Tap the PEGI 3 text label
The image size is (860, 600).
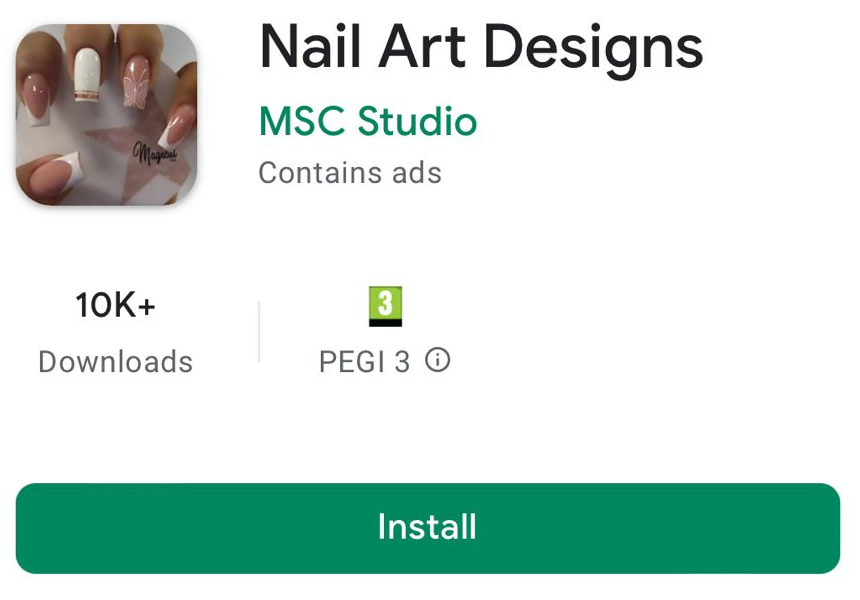click(364, 362)
